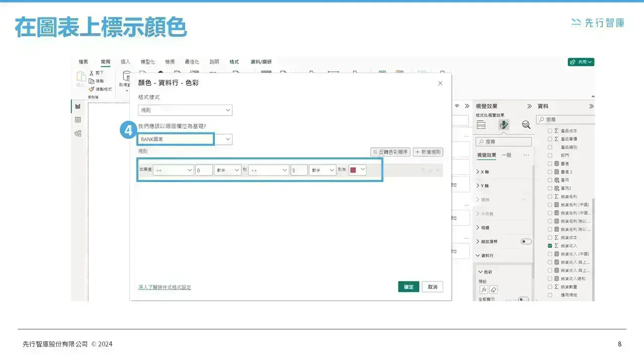The height and width of the screenshot is (362, 644).
Task: Click the 複製 (Copy) ribbon icon
Action: 92,81
